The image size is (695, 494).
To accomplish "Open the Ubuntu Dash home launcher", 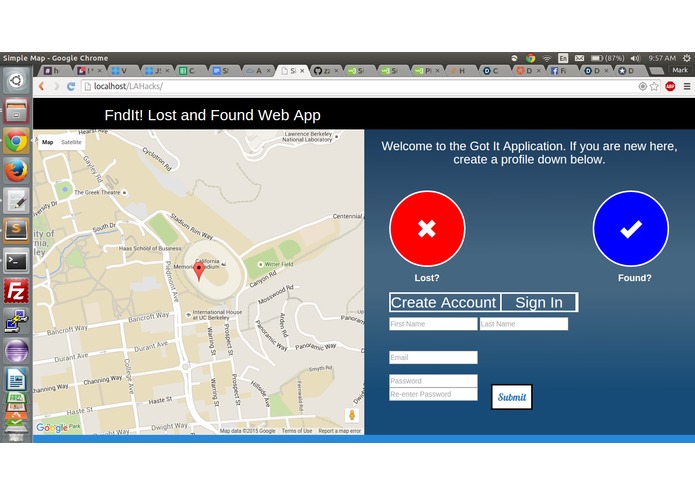I will (x=16, y=80).
